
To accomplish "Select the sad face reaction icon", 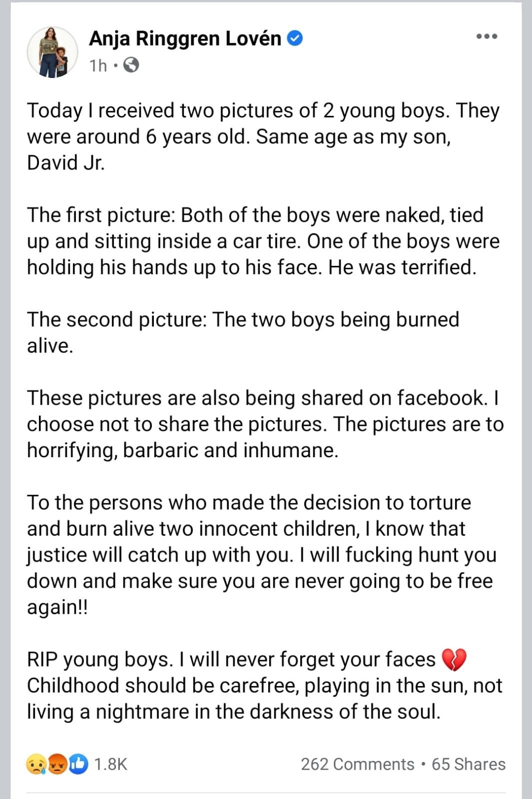I will point(36,764).
